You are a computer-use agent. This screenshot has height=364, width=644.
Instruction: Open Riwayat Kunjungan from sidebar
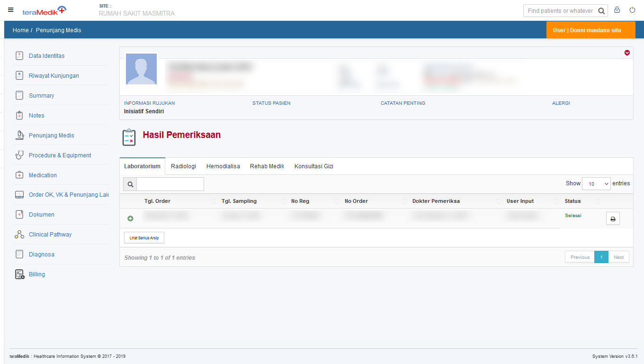[54, 76]
